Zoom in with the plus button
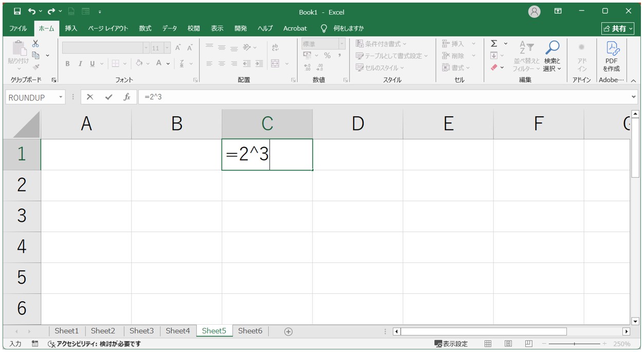The image size is (644, 352). coord(604,343)
